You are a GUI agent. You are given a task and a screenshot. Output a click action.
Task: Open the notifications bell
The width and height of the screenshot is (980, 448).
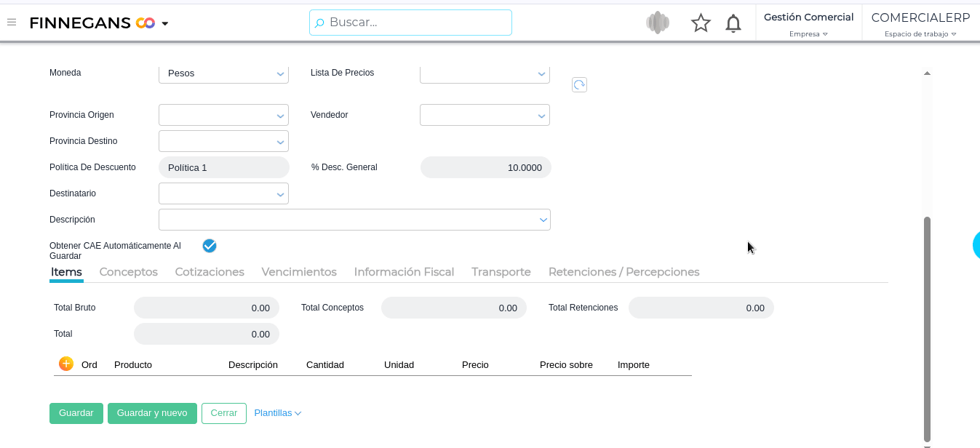click(733, 23)
